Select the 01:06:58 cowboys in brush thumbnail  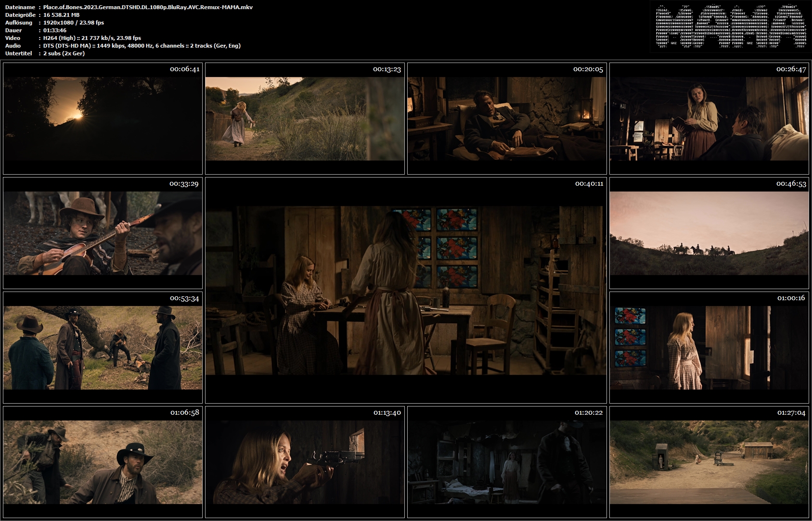coord(103,462)
